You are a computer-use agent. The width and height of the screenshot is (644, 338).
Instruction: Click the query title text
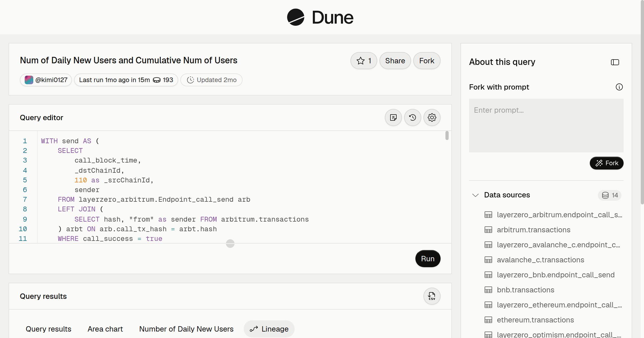coord(129,60)
